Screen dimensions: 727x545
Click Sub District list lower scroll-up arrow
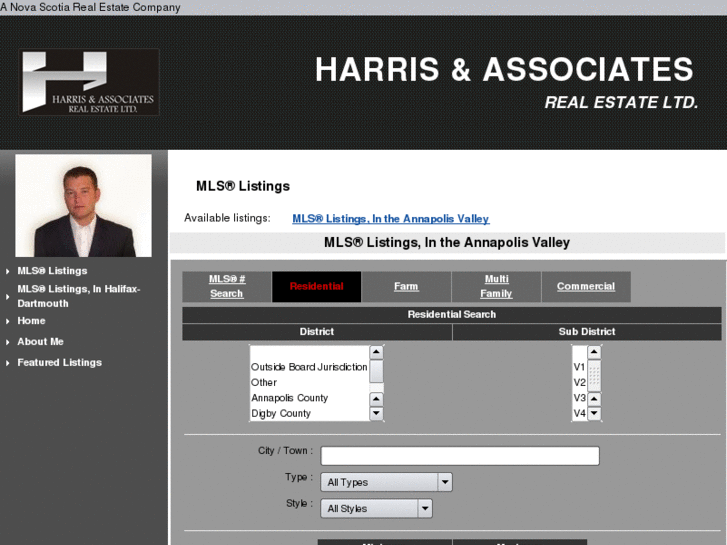[594, 399]
